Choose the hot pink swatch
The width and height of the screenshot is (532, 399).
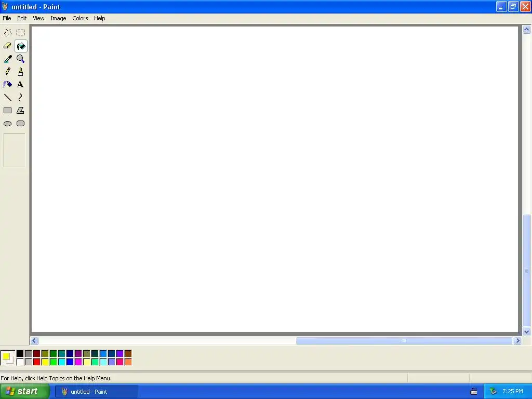120,362
